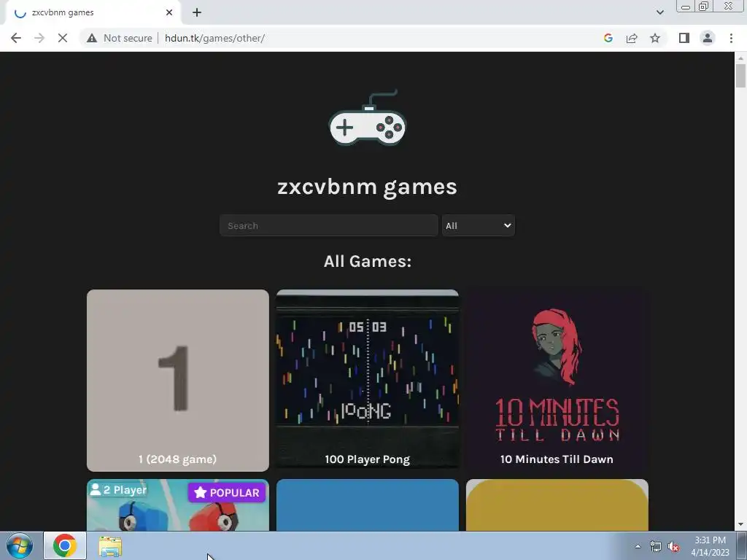The image size is (747, 560).
Task: Click the POPULAR badge
Action: coord(227,492)
